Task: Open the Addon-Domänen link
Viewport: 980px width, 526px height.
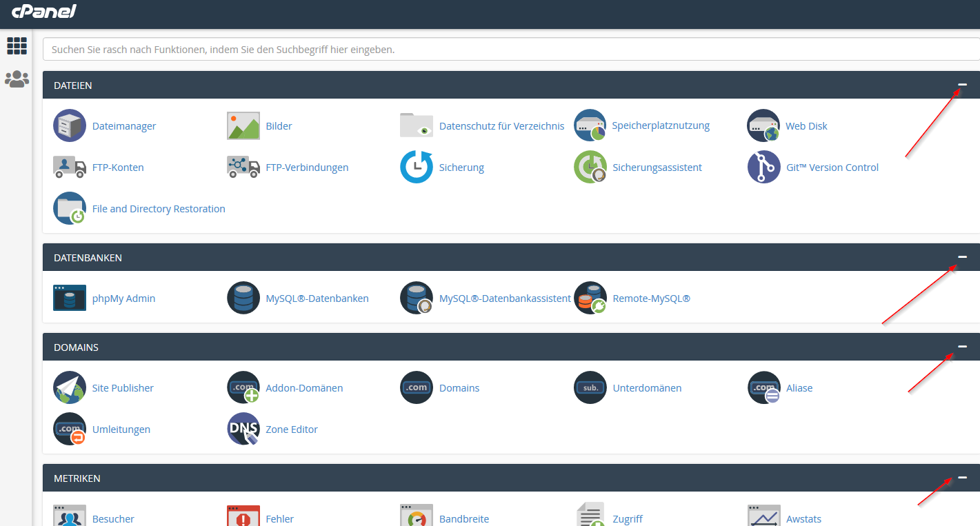Action: coord(304,388)
